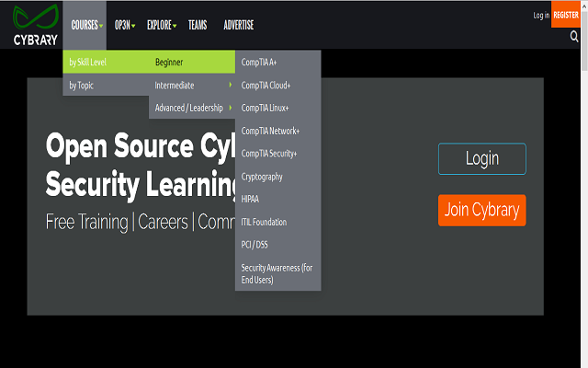
Task: Expand the Advanced / Leadership submenu
Action: coord(192,108)
